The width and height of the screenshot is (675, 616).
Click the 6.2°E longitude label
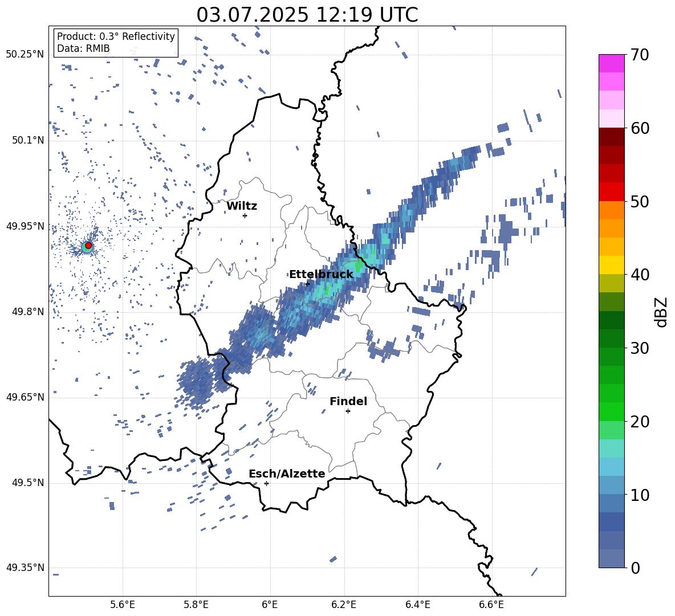pyautogui.click(x=344, y=605)
